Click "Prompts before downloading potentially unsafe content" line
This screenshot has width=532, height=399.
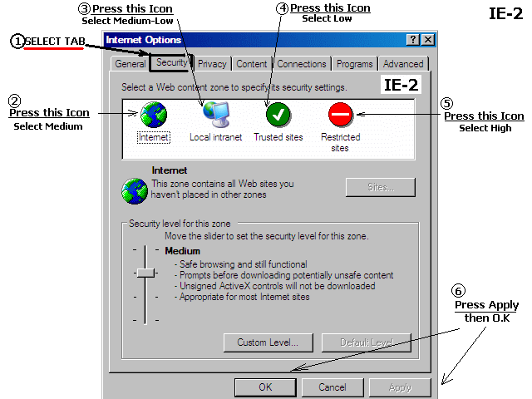pyautogui.click(x=286, y=275)
